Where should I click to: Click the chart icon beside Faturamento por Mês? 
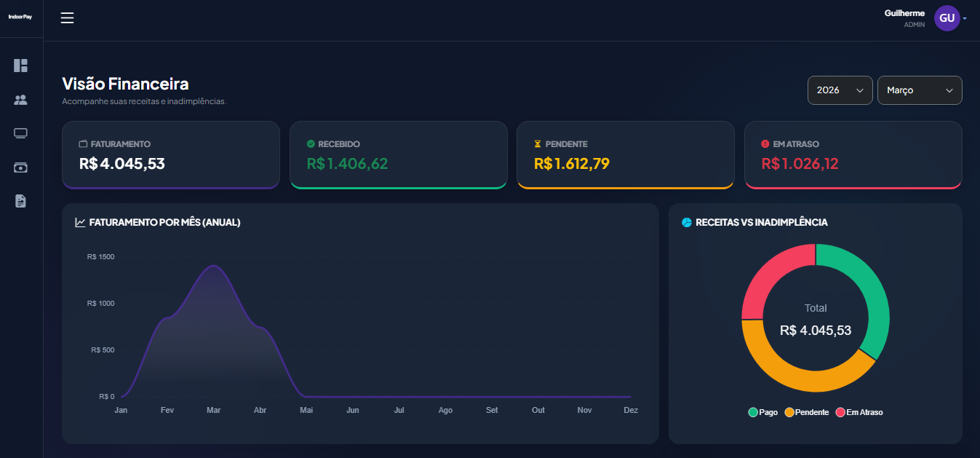[x=80, y=222]
